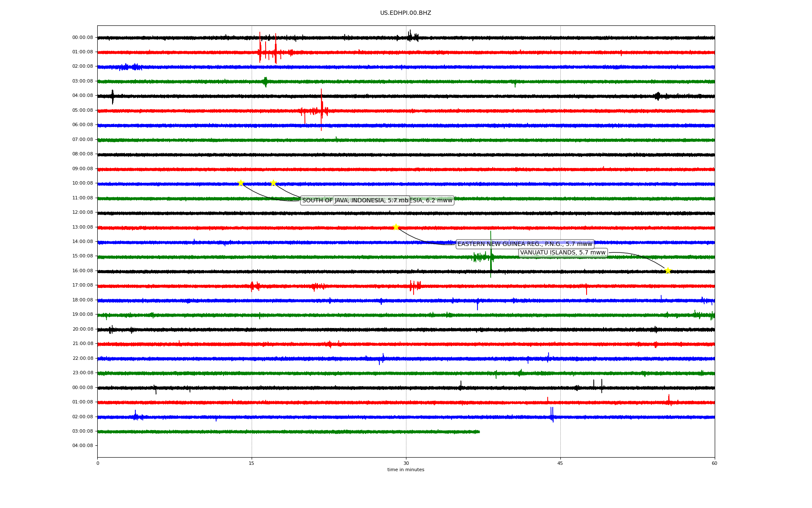Select the EASTERN NEW GUINEA REG., P.N.G. label
This screenshot has height=508, width=812.
coord(525,244)
